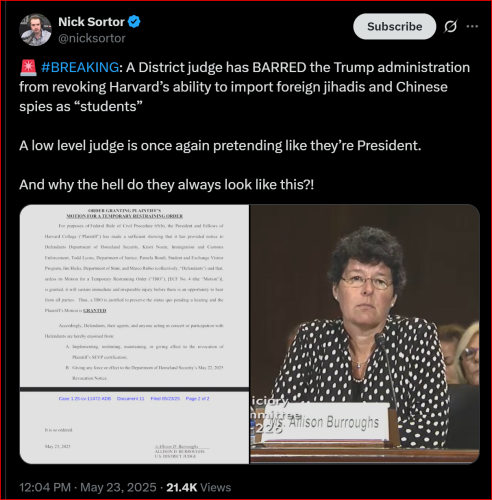Open the court order document image
Image resolution: width=492 pixels, height=500 pixels.
[134, 334]
